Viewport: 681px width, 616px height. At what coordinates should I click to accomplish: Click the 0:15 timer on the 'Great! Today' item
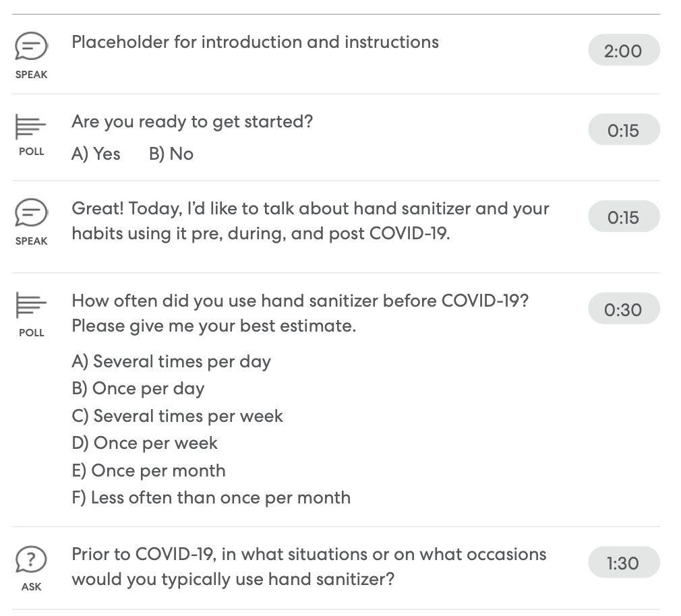coord(624,216)
